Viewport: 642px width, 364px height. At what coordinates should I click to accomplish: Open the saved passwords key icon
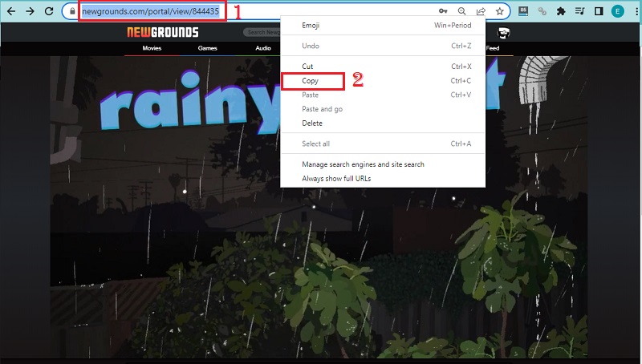coord(443,11)
